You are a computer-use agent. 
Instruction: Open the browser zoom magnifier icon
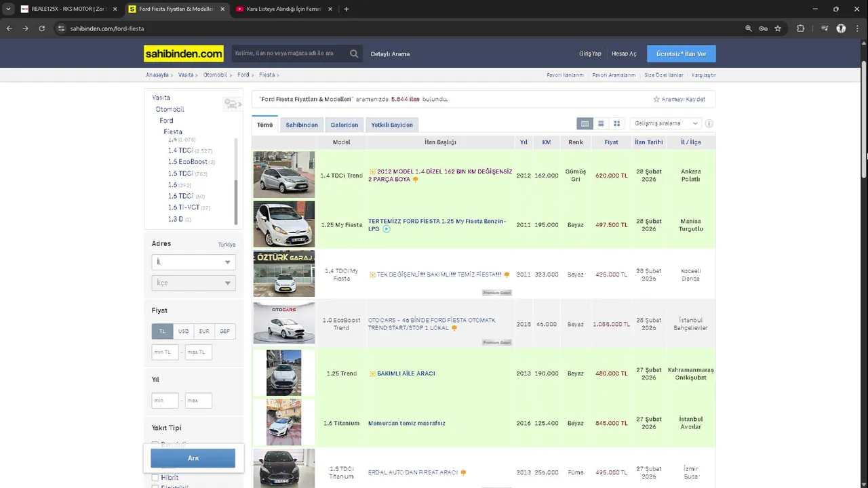point(749,28)
